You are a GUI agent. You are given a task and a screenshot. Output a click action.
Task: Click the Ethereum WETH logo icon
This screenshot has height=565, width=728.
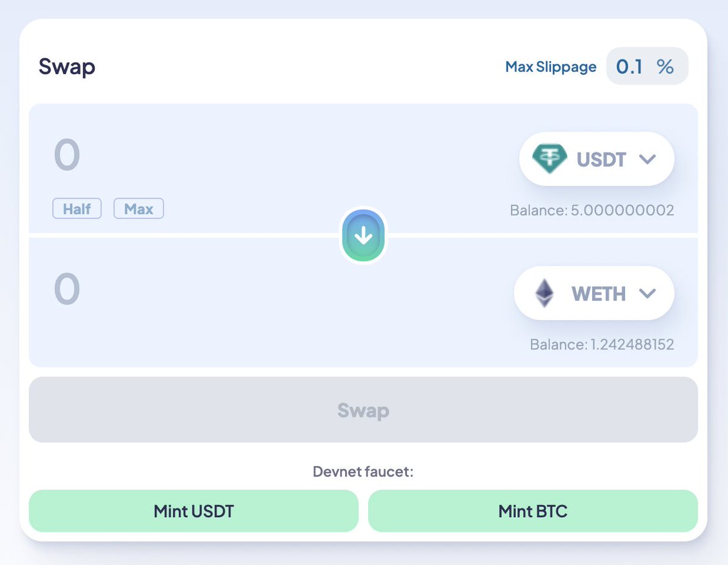545,293
